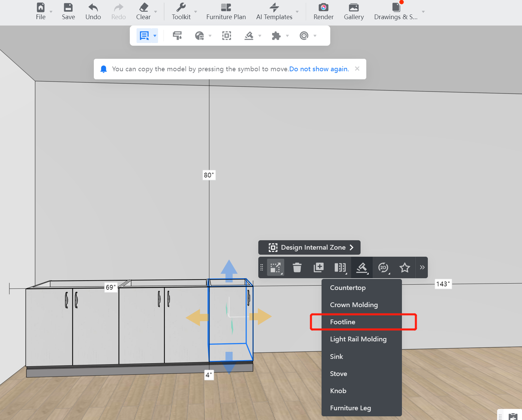Viewport: 522px width, 420px height.
Task: Click the Render camera icon
Action: coord(323,8)
